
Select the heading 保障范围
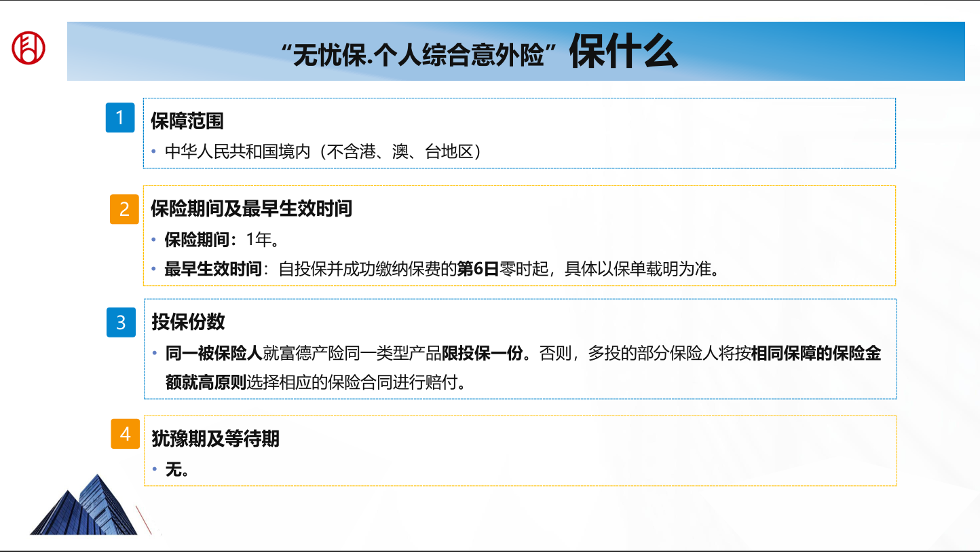click(x=187, y=121)
